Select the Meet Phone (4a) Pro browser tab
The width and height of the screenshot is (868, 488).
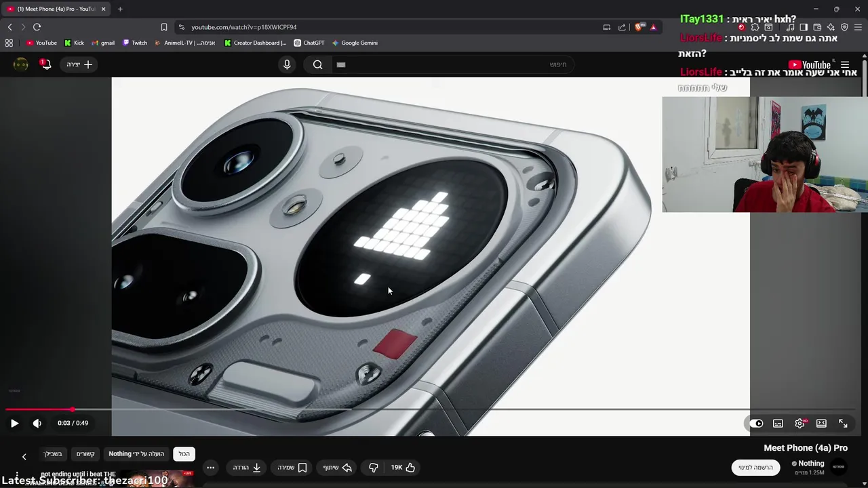[x=56, y=9]
